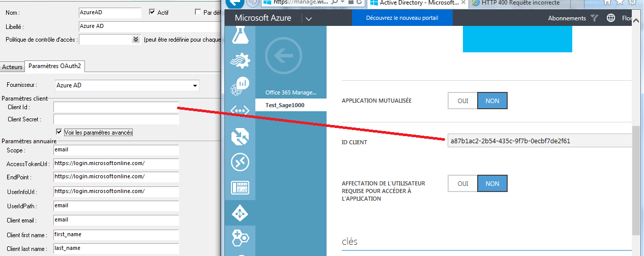Open the hexagon arrows Traffic Manager icon
This screenshot has width=644, height=256.
click(x=240, y=137)
